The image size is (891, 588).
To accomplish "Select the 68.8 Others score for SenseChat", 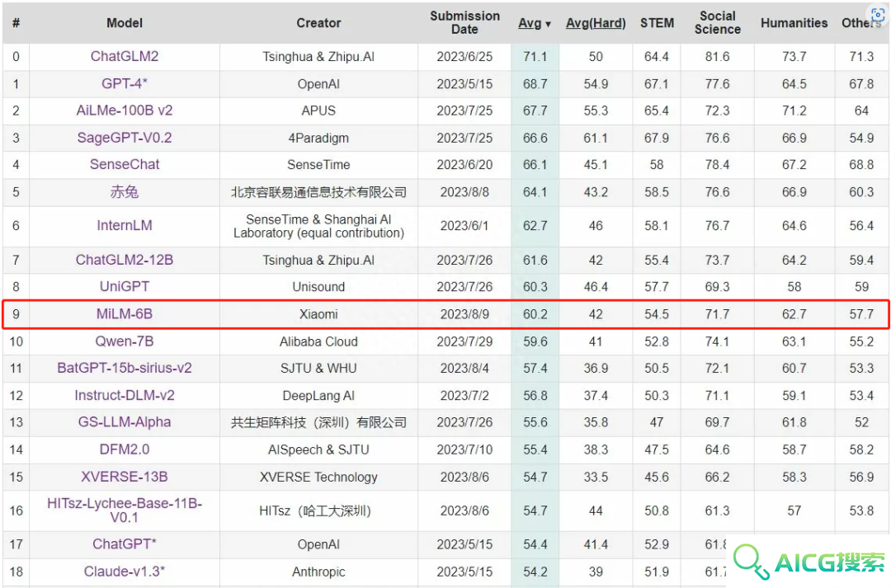I will (861, 164).
